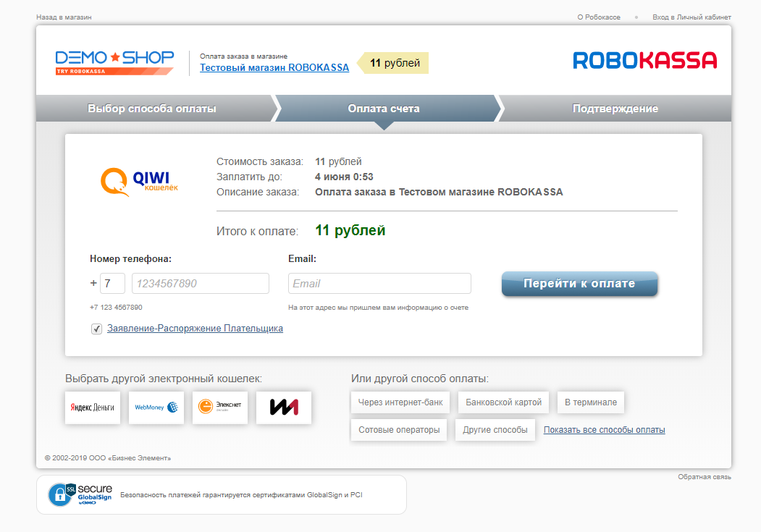Open Вход в Личный кабинет
Screen dimensions: 761x532
click(691, 17)
